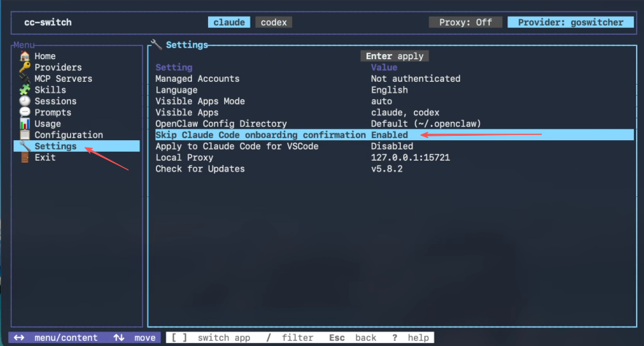This screenshot has height=346, width=644.
Task: Click the cc-switch app title
Action: [x=47, y=22]
